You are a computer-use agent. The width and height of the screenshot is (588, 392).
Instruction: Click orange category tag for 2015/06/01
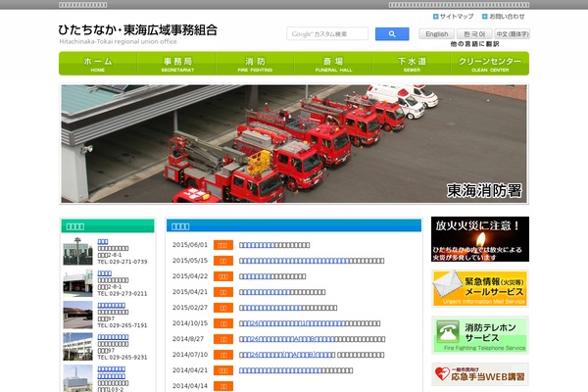tap(223, 245)
